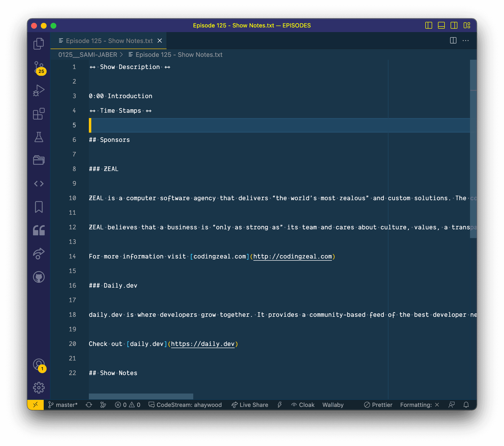
Task: Open the http://codingzeal.com link
Action: tap(293, 256)
